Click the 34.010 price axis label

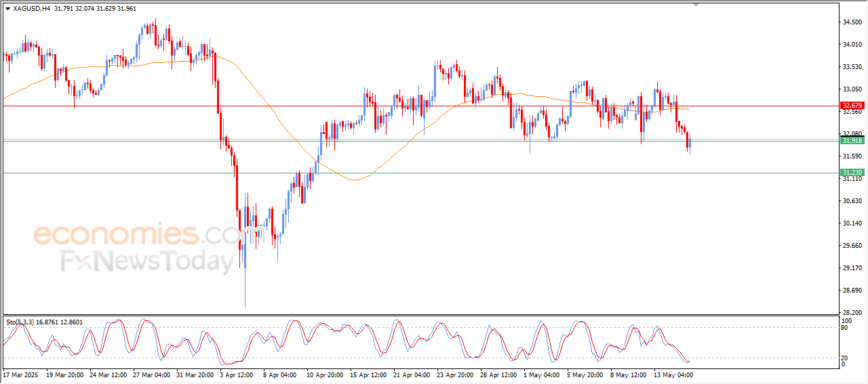point(852,45)
